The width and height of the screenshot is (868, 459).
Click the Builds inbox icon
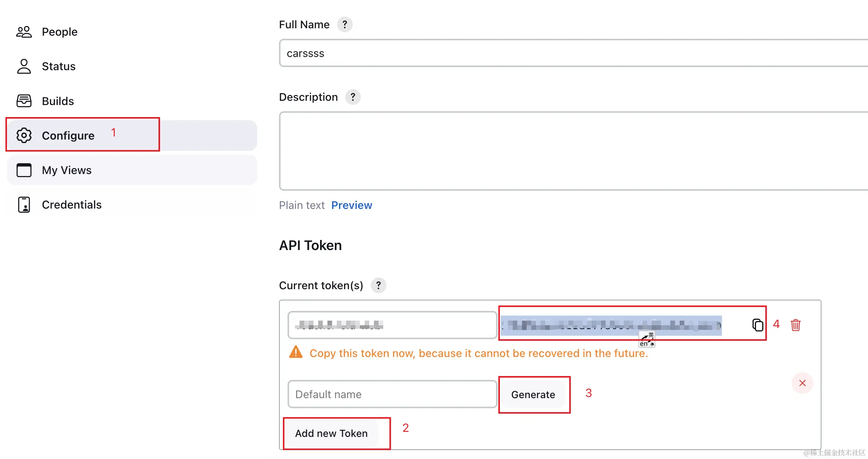click(24, 101)
